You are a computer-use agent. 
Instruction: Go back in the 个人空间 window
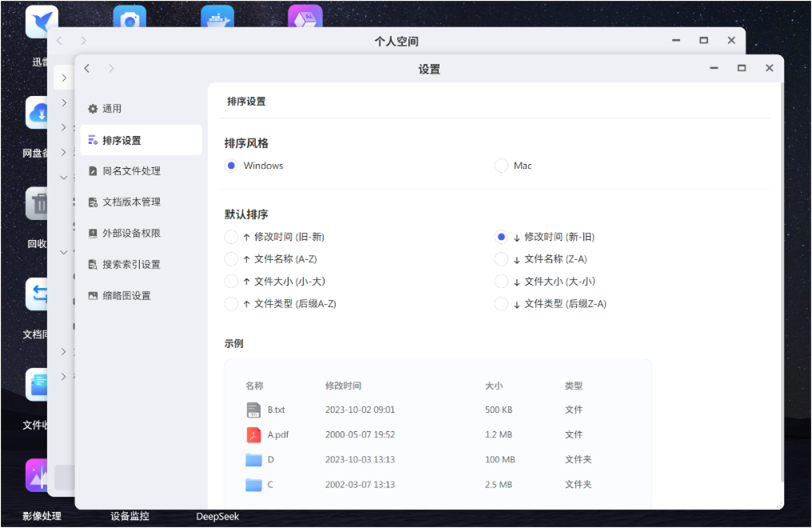point(59,40)
